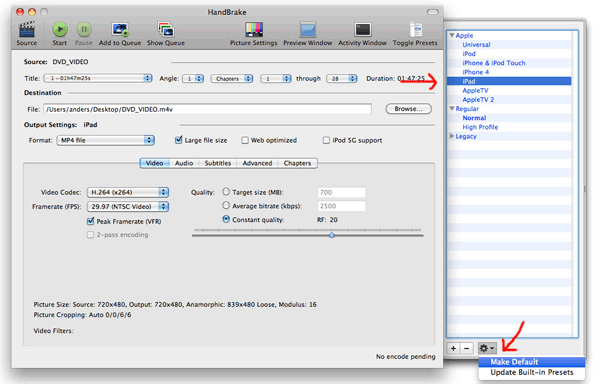Click the toolbar hide pill button in title bar
This screenshot has width=600, height=384.
pos(433,12)
